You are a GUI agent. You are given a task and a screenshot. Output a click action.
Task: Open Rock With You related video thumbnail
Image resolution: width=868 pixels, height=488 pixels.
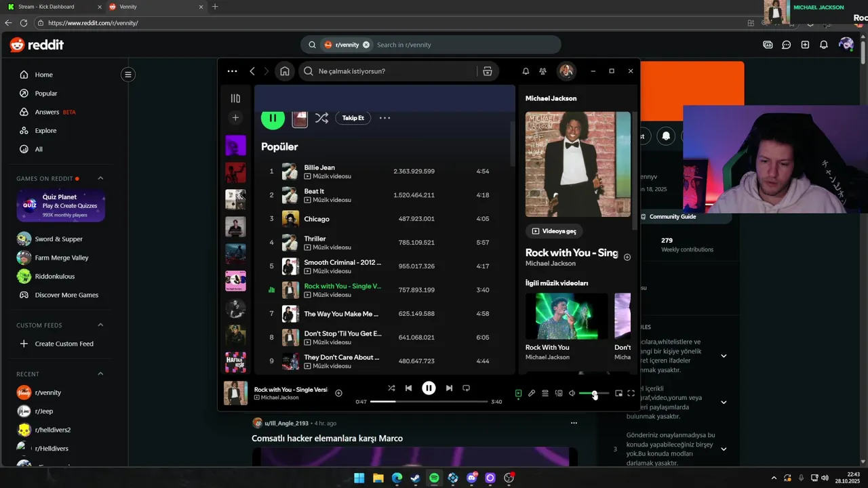pyautogui.click(x=567, y=316)
